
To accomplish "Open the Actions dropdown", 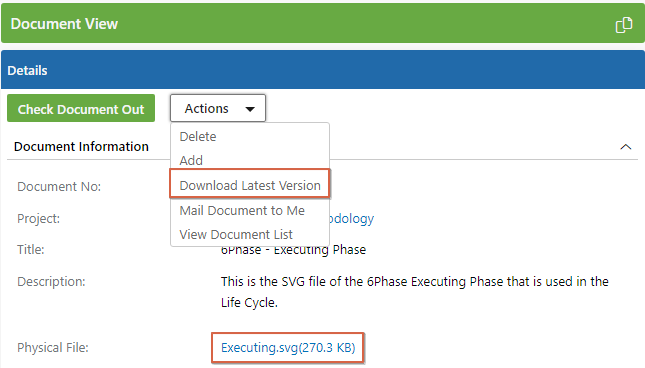I will point(218,108).
